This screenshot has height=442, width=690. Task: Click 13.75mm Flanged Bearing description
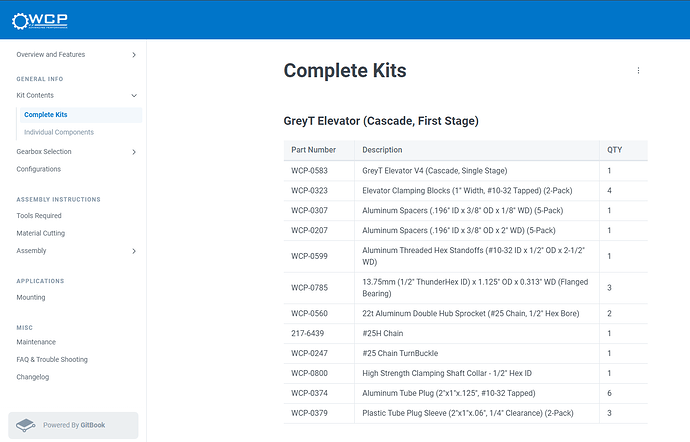coord(475,288)
